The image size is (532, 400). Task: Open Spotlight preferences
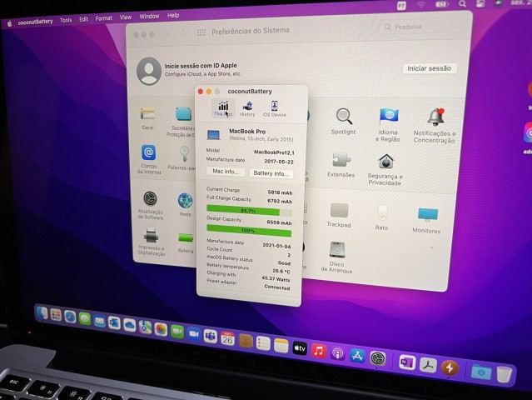coord(343,121)
